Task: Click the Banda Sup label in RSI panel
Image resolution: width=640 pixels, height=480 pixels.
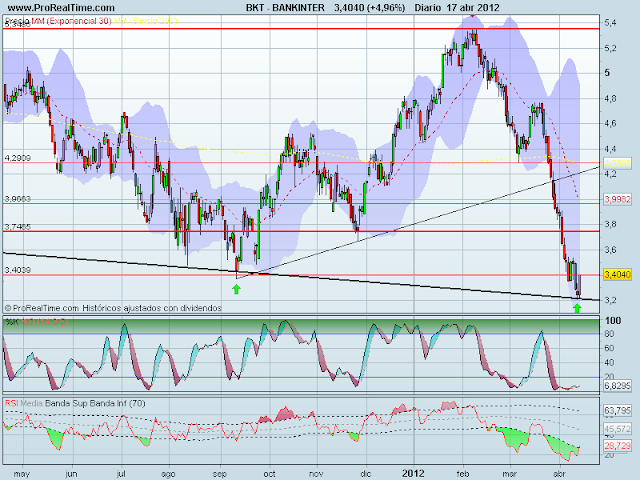Action: [x=64, y=403]
